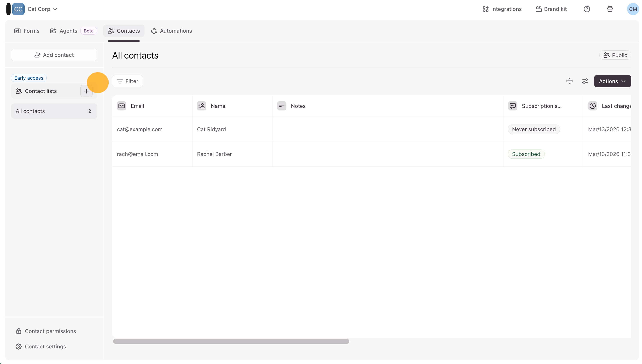Image resolution: width=642 pixels, height=364 pixels.
Task: Switch to the Automations tab
Action: pyautogui.click(x=171, y=31)
